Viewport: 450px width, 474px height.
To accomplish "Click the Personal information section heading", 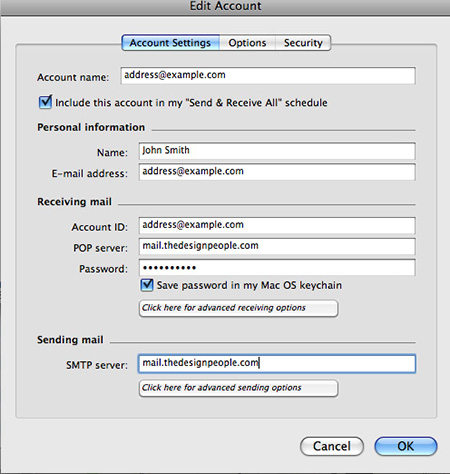I will click(91, 127).
